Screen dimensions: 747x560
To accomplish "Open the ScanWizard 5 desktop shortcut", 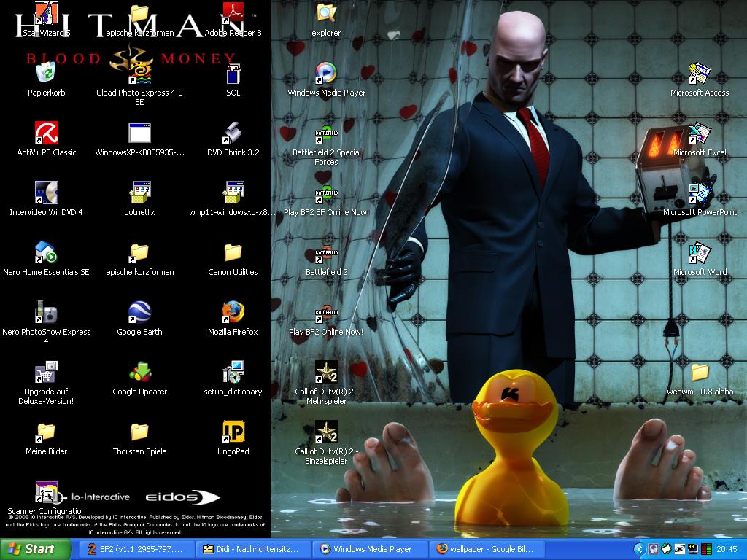I will click(x=46, y=15).
